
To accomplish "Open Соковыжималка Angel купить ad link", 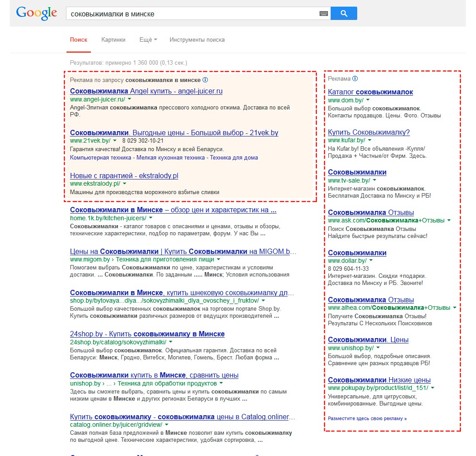I will click(x=146, y=91).
